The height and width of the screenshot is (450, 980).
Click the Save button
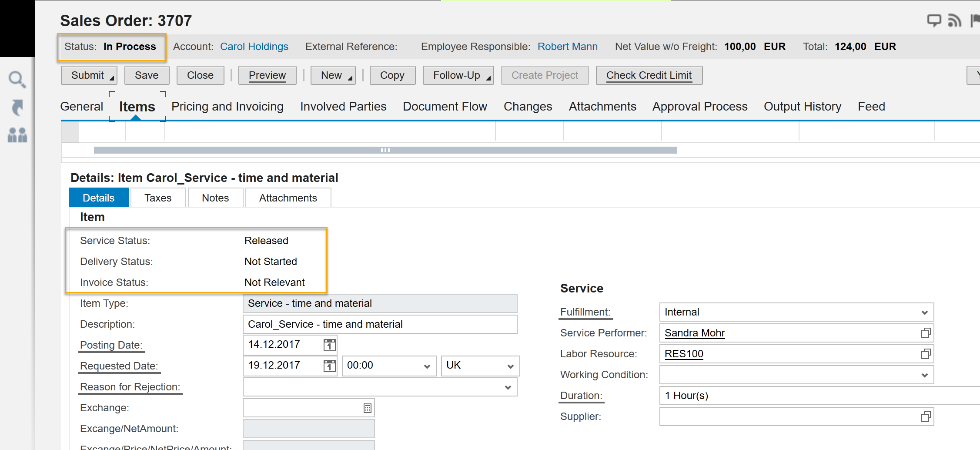click(147, 75)
